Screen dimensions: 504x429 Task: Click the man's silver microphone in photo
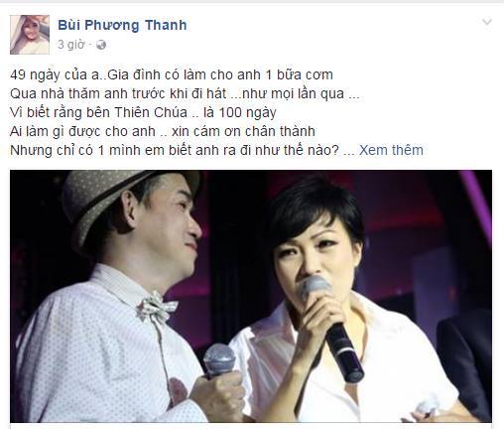(x=219, y=360)
